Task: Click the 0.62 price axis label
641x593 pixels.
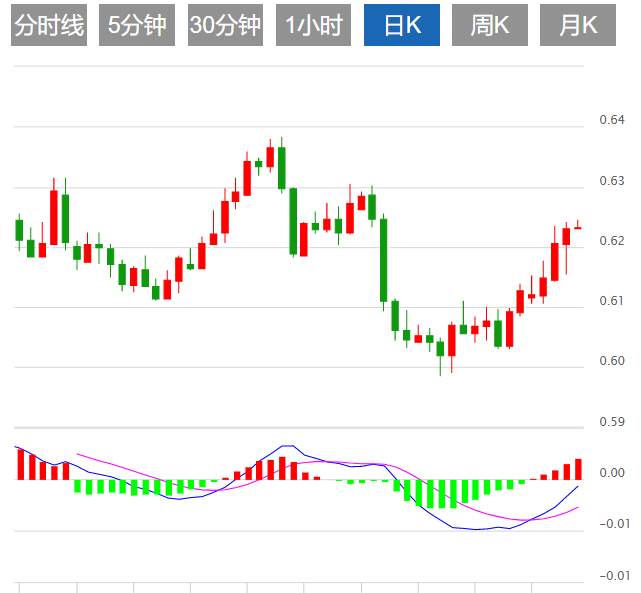Action: click(x=612, y=241)
